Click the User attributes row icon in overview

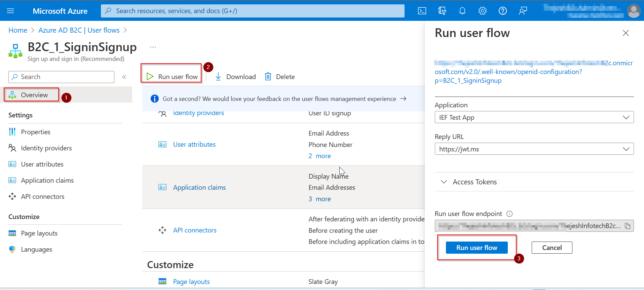click(x=162, y=144)
